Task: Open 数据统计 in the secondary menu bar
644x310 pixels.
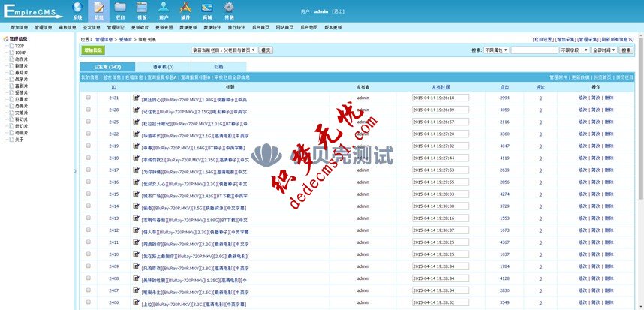Action: coord(212,28)
